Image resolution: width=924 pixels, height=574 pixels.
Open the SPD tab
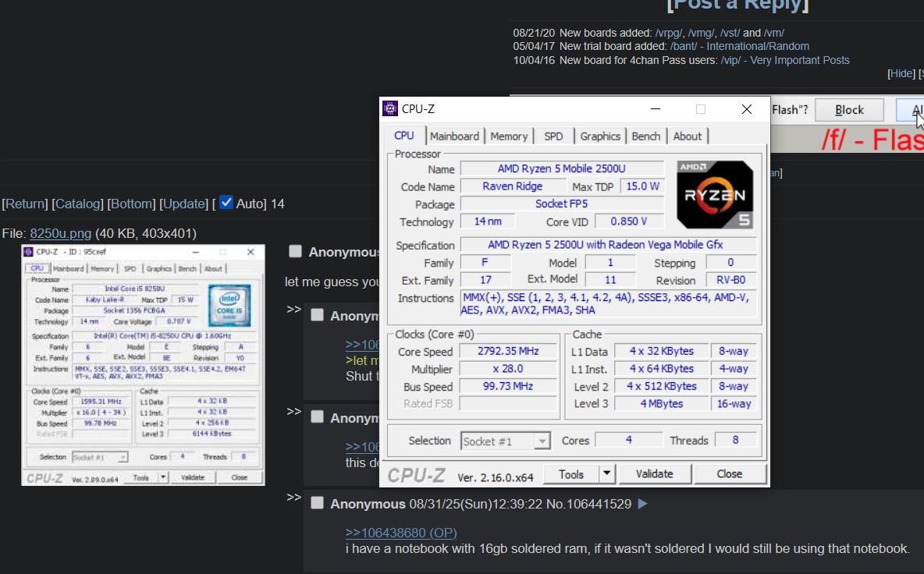coord(553,136)
